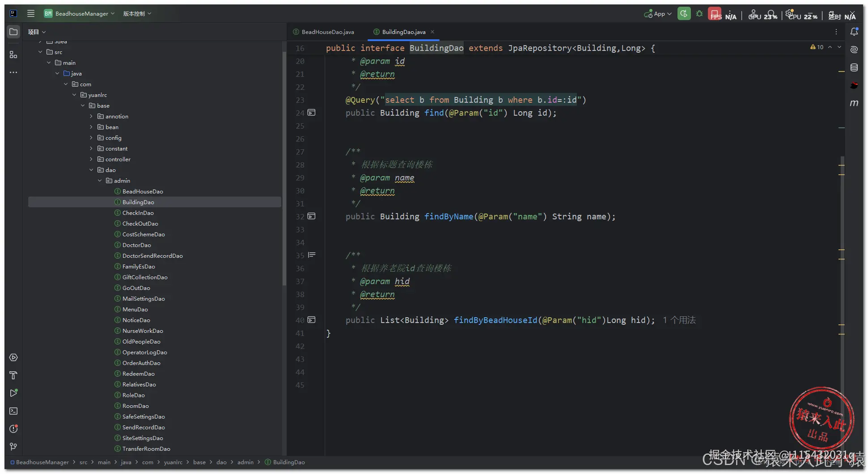868x474 pixels.
Task: Collapse the main folder
Action: [49, 63]
